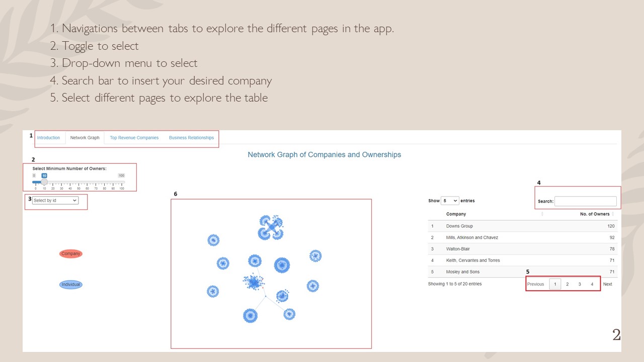Image resolution: width=644 pixels, height=362 pixels.
Task: Switch to the Network Graph tab
Action: [85, 138]
